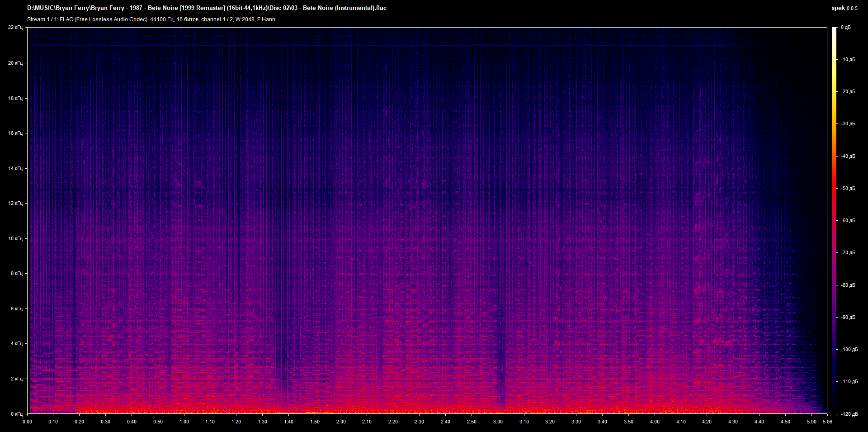The width and height of the screenshot is (868, 432).
Task: Click the -90 дБ level scale label
Action: coord(848,317)
